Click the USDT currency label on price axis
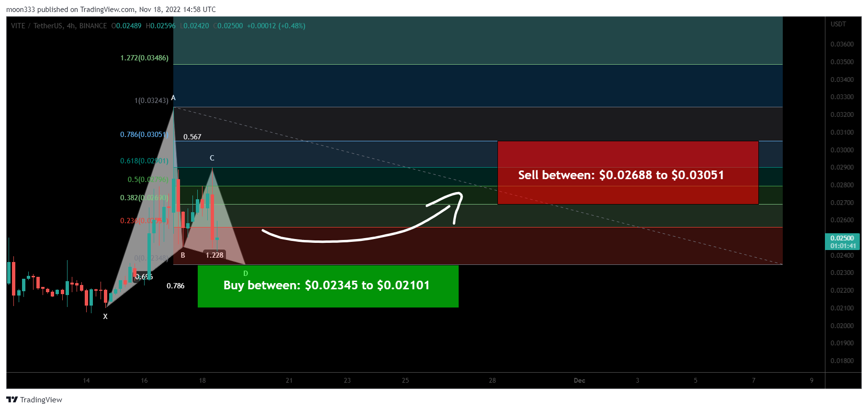This screenshot has height=410, width=868. tap(838, 24)
